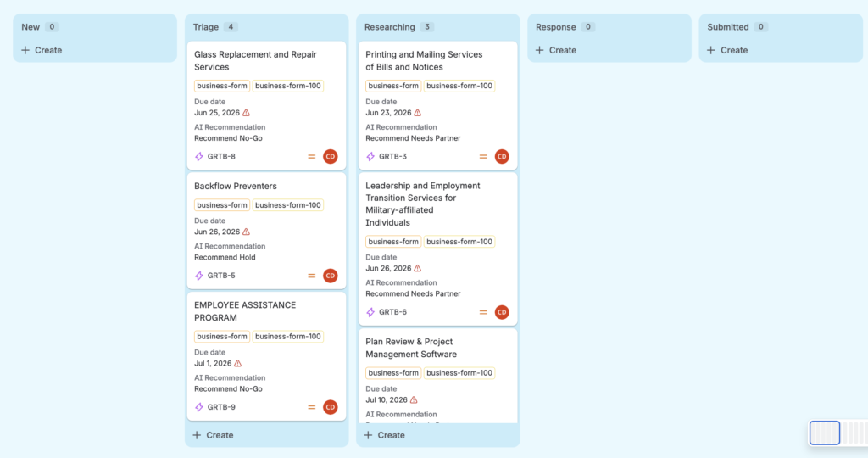Click business-form-100 label on Printing and Mailing card
Screen dimensions: 868x458
459,86
